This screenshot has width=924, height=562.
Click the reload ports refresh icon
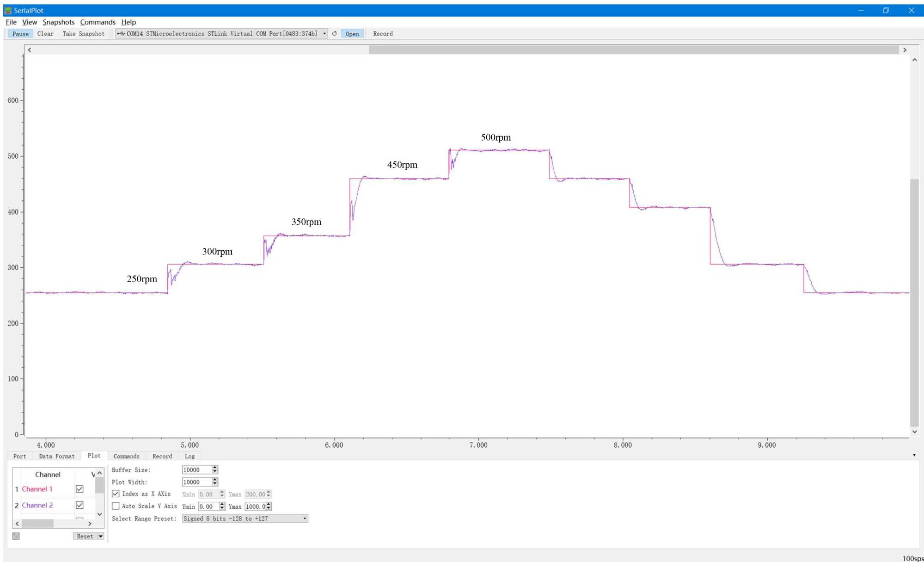point(334,34)
